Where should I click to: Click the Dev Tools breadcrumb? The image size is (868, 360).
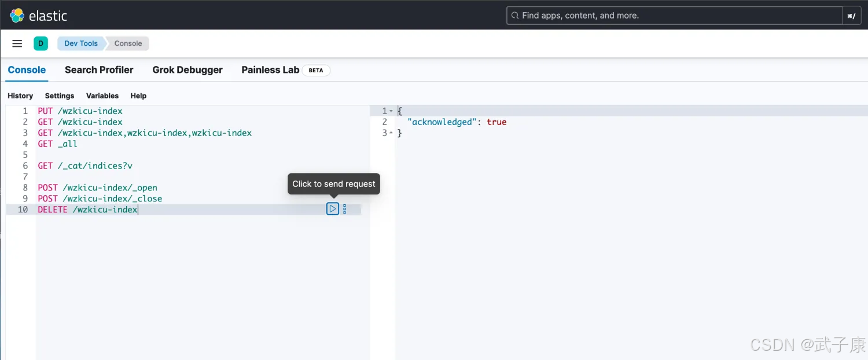coord(81,43)
